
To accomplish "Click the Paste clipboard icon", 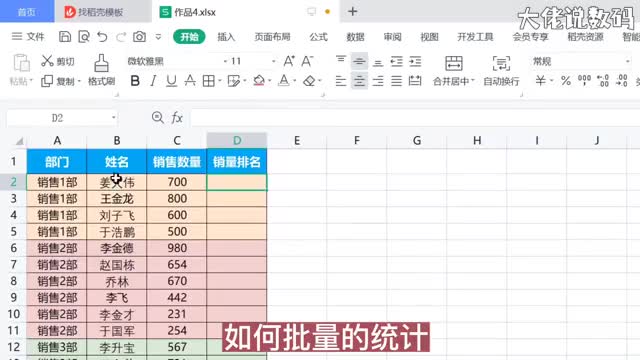I will 21,62.
